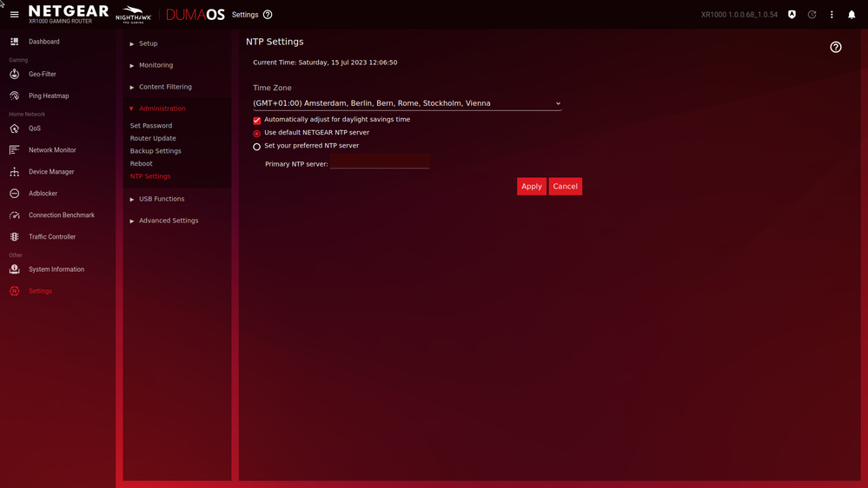Click the Primary NTP server field
Viewport: 868px width, 488px height.
click(x=380, y=163)
